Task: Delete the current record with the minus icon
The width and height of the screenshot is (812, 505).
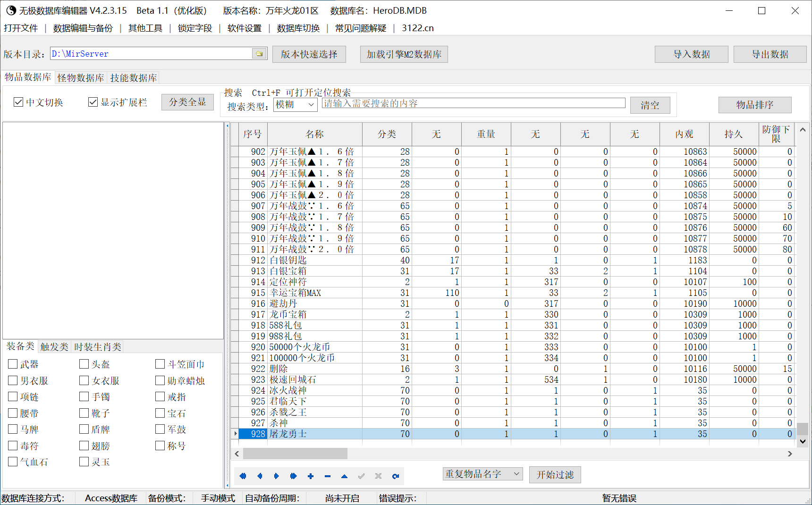Action: pyautogui.click(x=328, y=476)
